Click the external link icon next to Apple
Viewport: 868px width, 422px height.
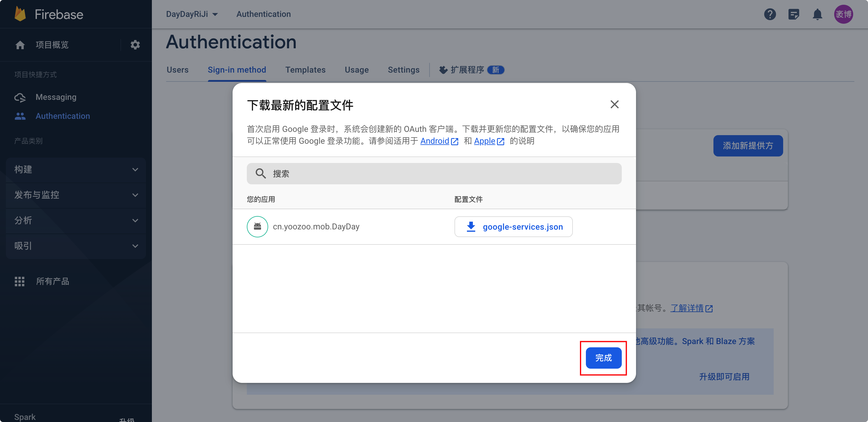pos(501,141)
